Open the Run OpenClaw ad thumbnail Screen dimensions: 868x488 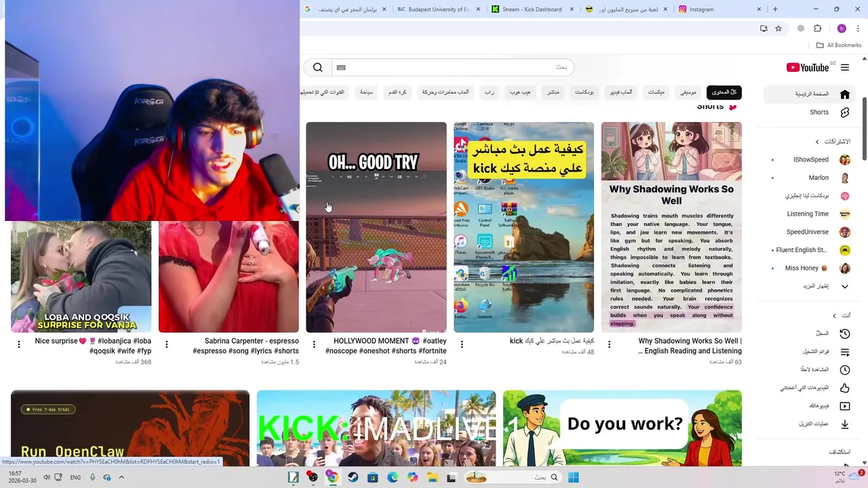pos(130,428)
